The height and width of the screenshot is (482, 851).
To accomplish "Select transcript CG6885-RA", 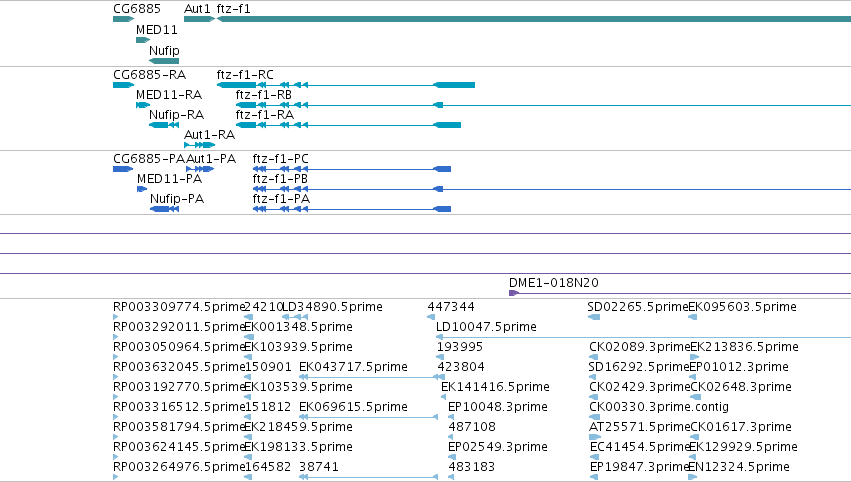I will [x=149, y=75].
